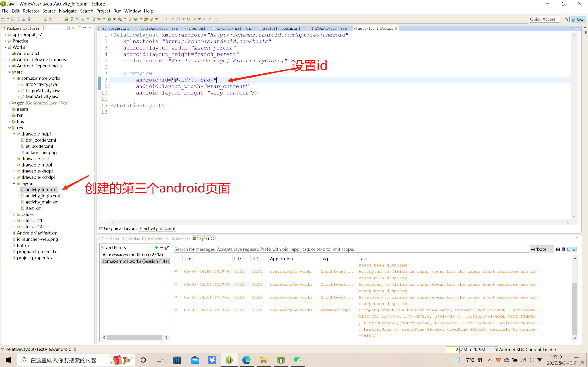The width and height of the screenshot is (588, 367).
Task: Switch to the LoginActivity.java editor tab
Action: pyautogui.click(x=158, y=28)
